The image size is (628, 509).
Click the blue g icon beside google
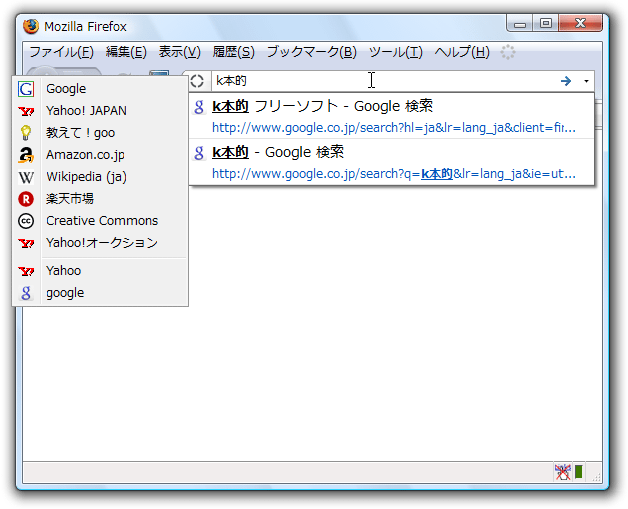pos(26,293)
